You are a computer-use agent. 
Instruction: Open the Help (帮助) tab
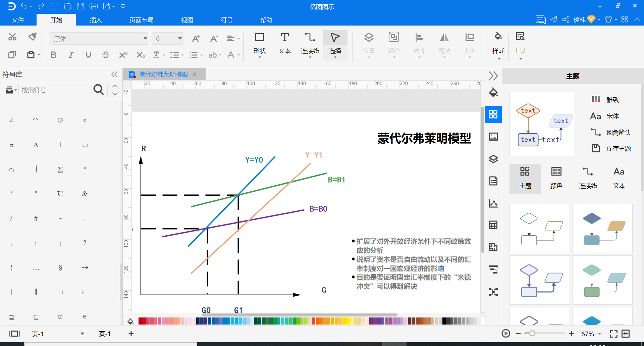click(x=266, y=20)
